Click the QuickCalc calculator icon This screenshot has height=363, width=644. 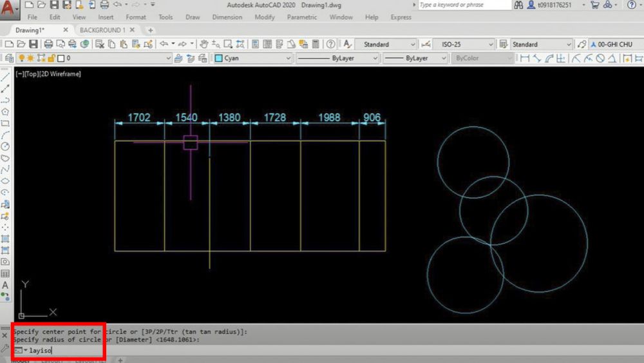(x=316, y=44)
